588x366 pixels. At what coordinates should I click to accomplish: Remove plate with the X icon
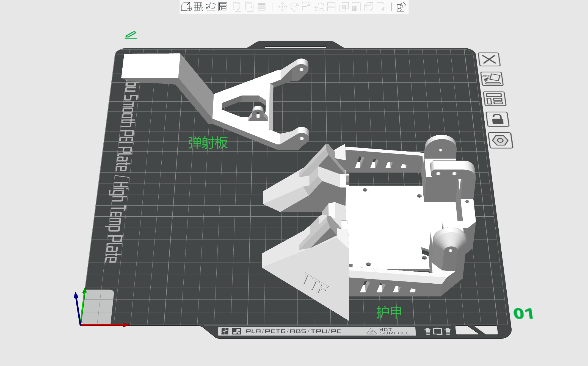click(x=489, y=59)
